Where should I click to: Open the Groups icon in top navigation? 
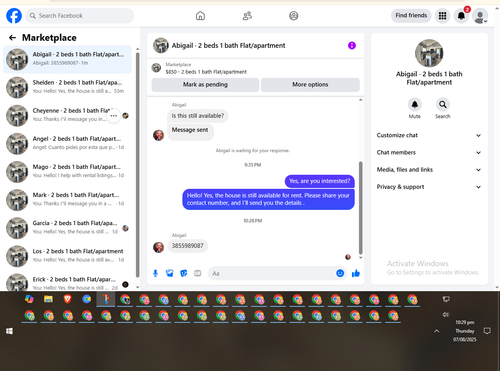tap(294, 16)
